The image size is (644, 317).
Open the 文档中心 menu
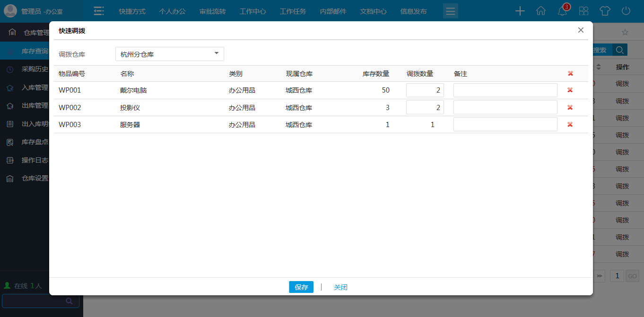[x=373, y=11]
